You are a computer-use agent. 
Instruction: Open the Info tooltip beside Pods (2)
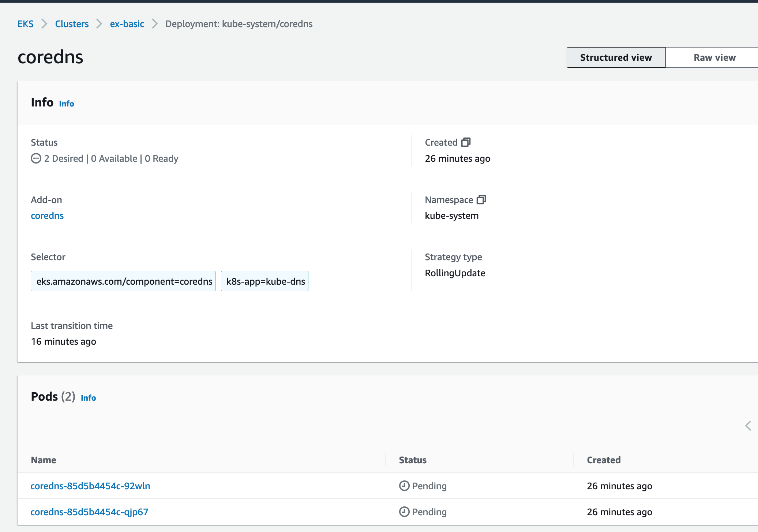click(88, 398)
